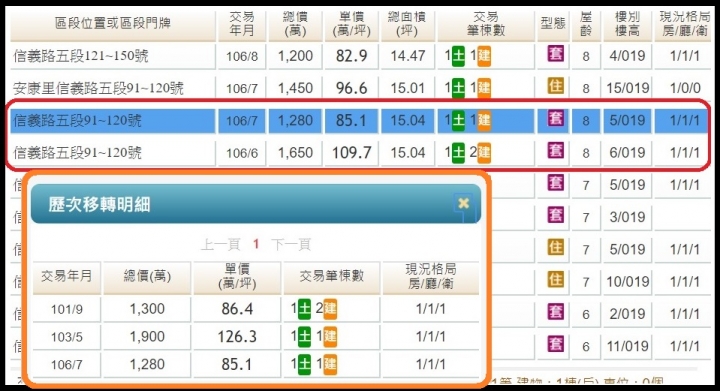This screenshot has width=720, height=391.
Task: Click 建 icon in 1,650 row
Action: click(484, 153)
